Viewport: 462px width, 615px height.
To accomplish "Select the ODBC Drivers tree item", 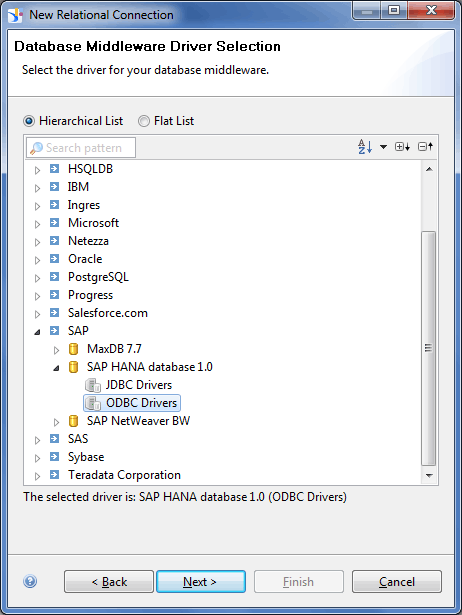I will 132,403.
